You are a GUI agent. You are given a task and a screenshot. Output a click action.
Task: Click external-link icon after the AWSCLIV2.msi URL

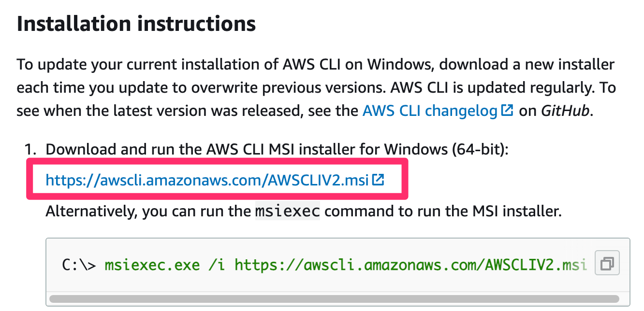coord(379,180)
